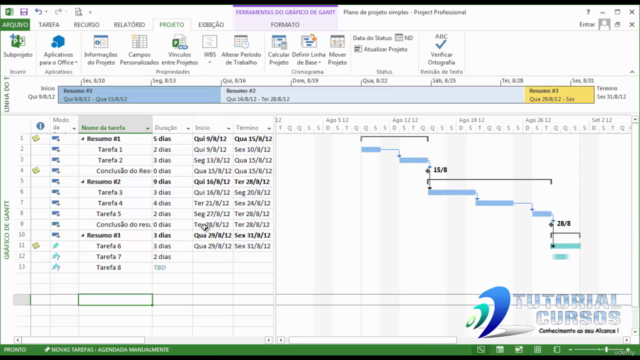Collapse the Resumo #2 summary task
Viewport: 640px width, 360px height.
82,182
